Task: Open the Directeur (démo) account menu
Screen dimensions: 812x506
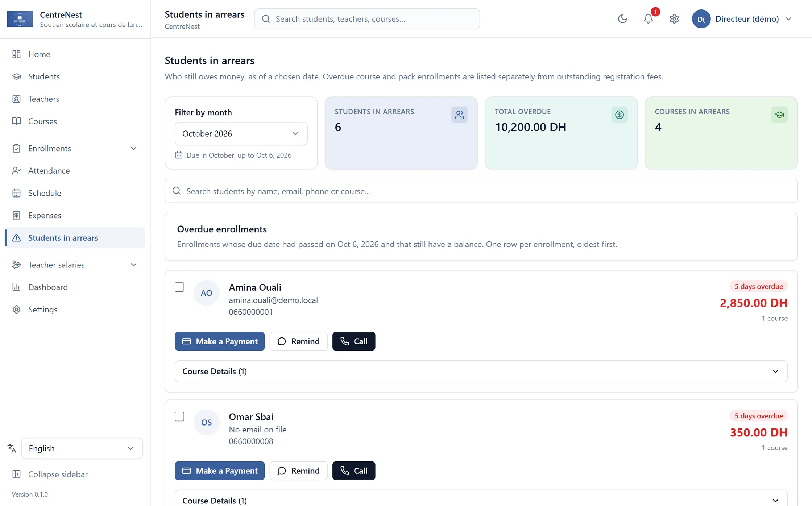Action: tap(742, 19)
